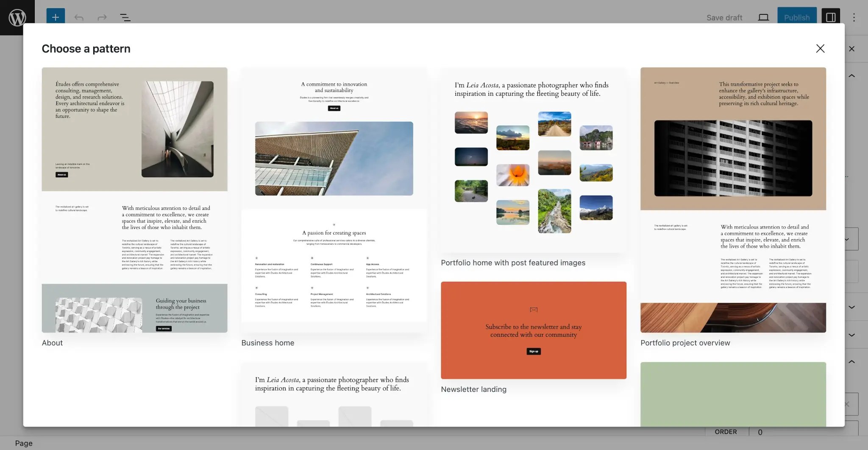Toggle the Settings sidebar panel
The width and height of the screenshot is (868, 450).
click(x=831, y=17)
